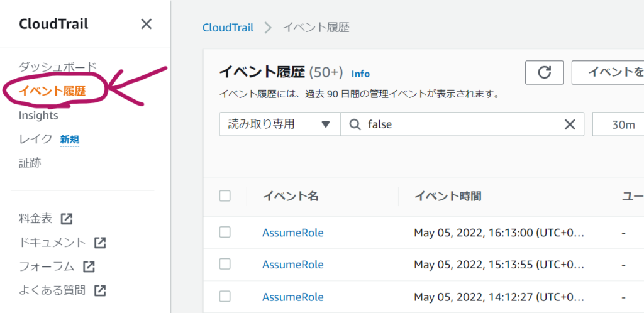Toggle the select-all checkbox in table header
The image size is (644, 313).
[x=225, y=196]
